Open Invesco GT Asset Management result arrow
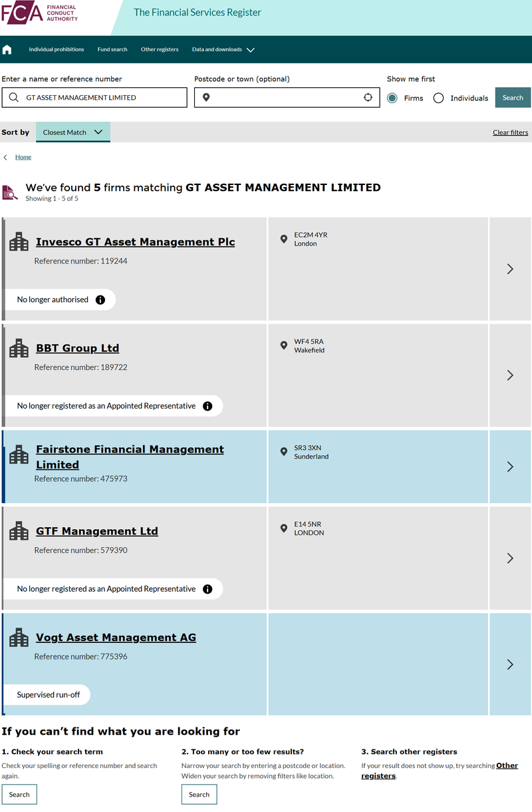Image resolution: width=532 pixels, height=812 pixels. 510,269
